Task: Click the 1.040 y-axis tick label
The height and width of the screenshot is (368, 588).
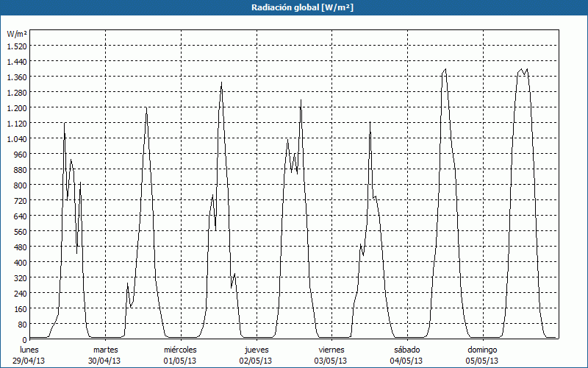Action: [16, 138]
